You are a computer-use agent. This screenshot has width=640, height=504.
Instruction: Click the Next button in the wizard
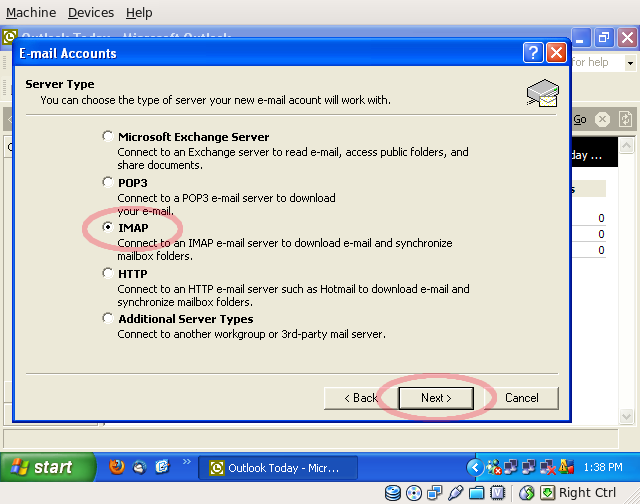436,398
